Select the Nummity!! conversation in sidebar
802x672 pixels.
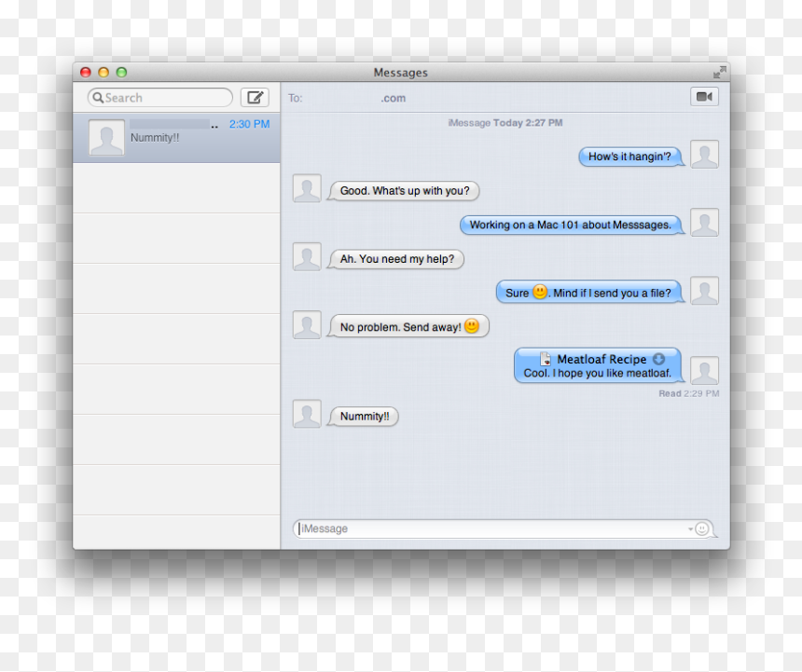176,138
